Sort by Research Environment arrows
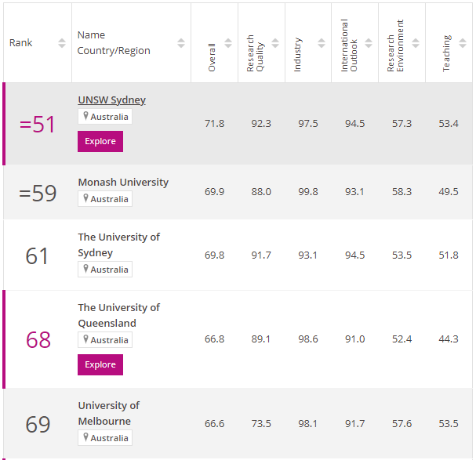 click(416, 43)
